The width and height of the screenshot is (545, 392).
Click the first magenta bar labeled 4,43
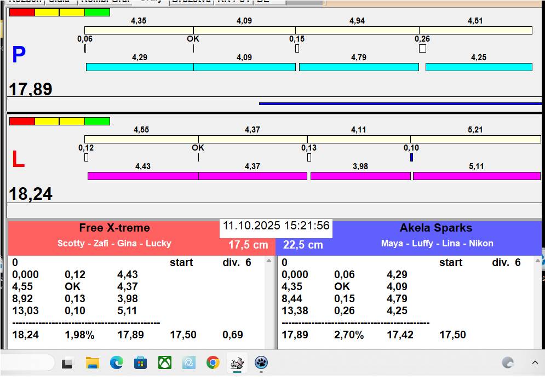tap(142, 176)
